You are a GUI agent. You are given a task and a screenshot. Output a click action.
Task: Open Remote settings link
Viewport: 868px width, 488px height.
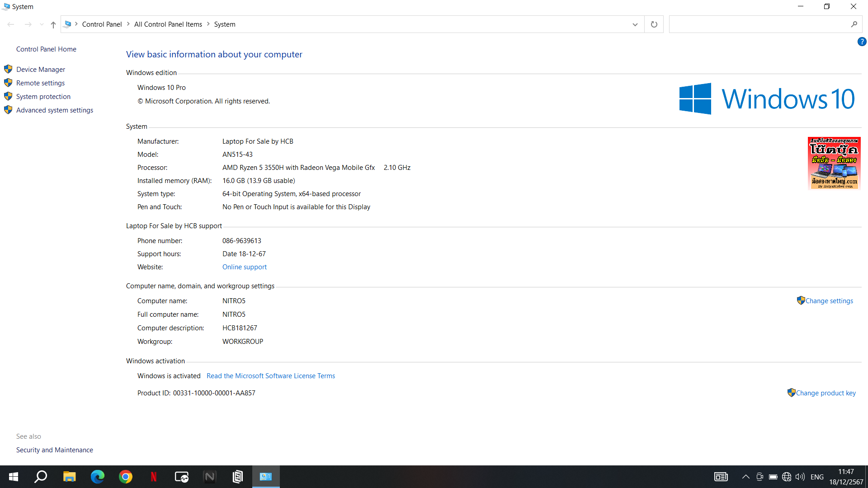[x=40, y=83]
